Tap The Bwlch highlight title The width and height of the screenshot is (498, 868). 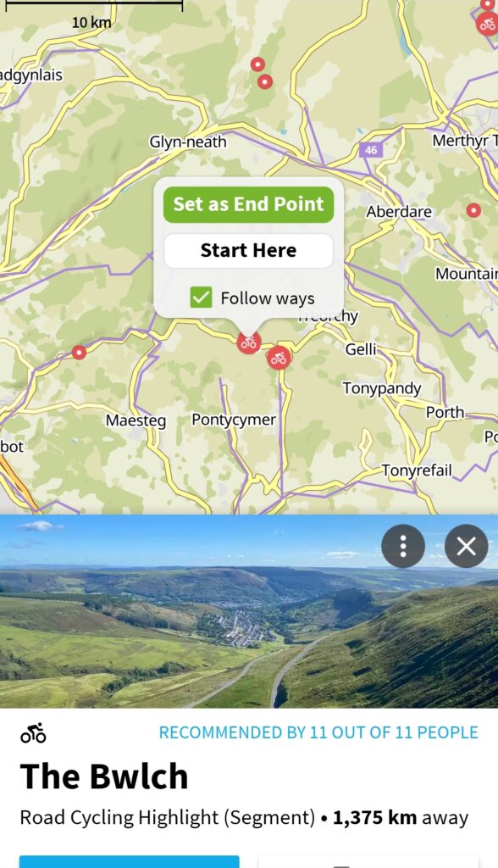coord(104,776)
